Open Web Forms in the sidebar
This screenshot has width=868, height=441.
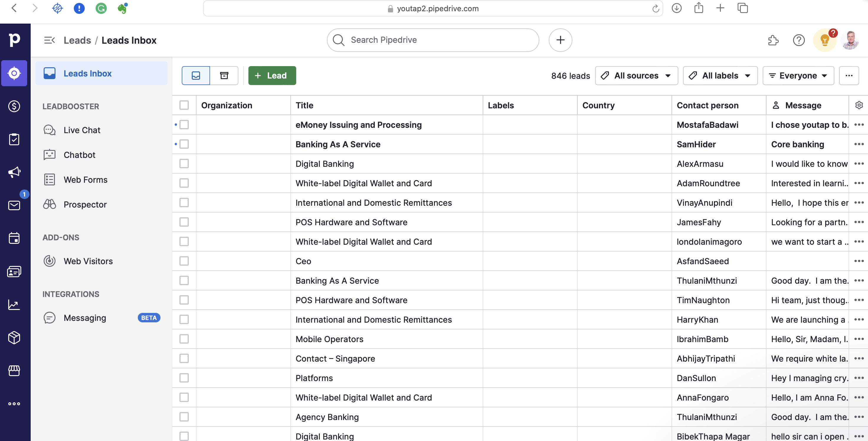click(x=86, y=180)
